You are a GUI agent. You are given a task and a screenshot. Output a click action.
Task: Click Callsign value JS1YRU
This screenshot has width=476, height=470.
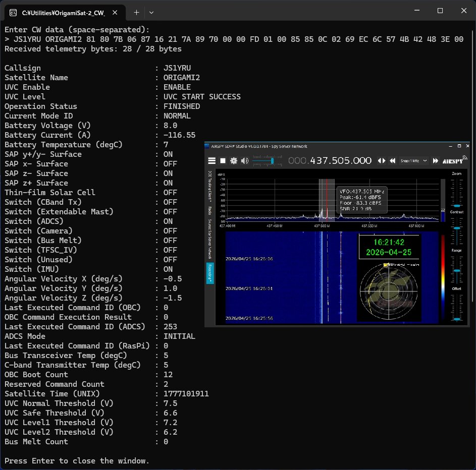(x=177, y=68)
